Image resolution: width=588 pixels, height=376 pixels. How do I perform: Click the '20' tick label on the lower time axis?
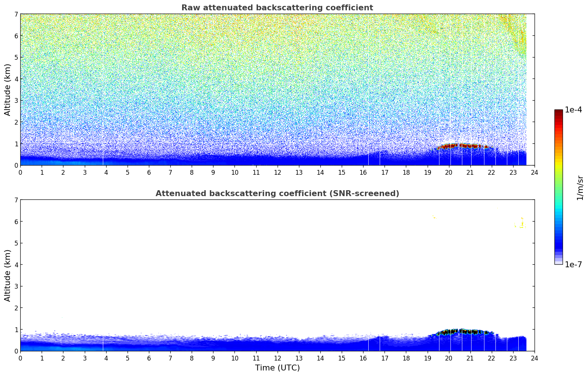449,358
